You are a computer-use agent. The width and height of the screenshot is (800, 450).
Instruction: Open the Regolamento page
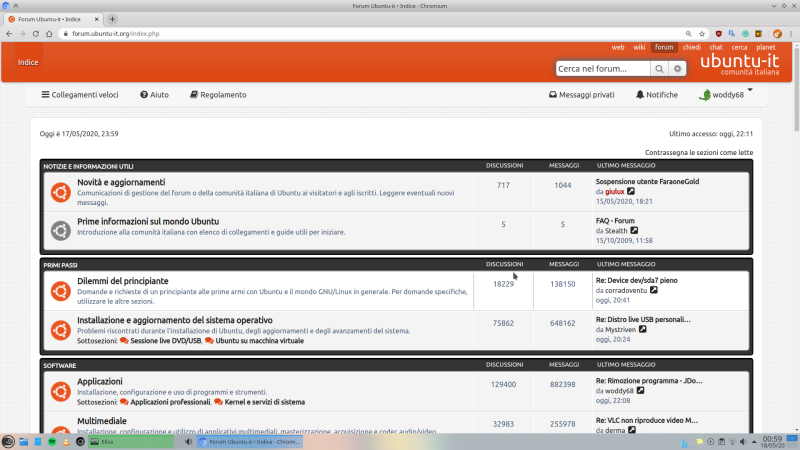pos(218,95)
